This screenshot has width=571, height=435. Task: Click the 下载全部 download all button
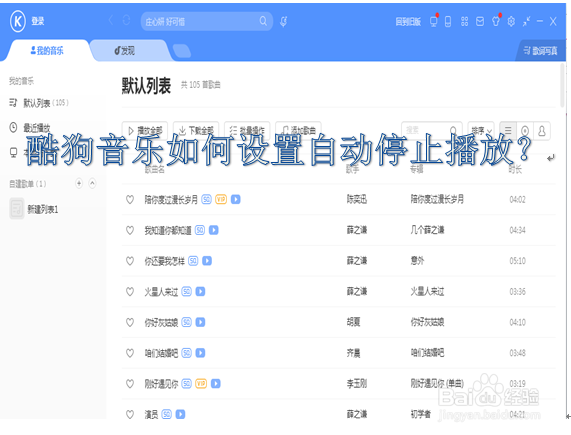pyautogui.click(x=196, y=130)
